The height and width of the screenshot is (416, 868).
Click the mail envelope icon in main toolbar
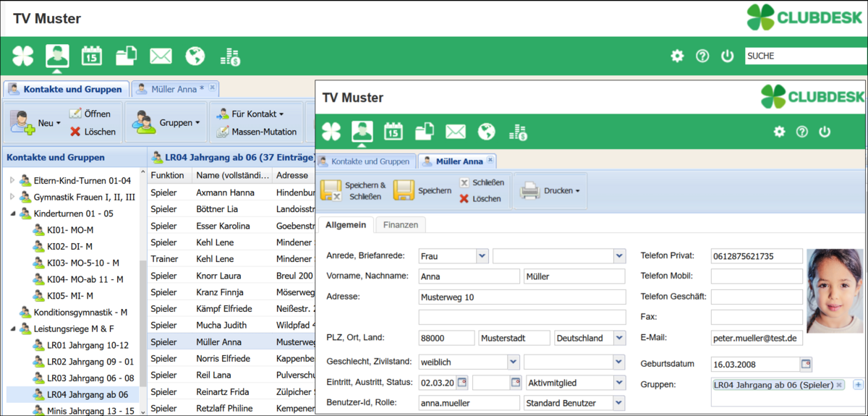[x=161, y=56]
